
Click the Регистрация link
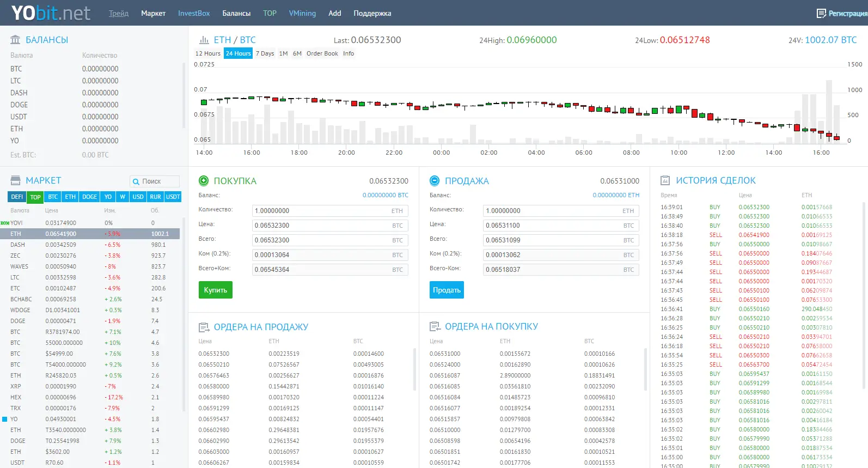pos(848,13)
